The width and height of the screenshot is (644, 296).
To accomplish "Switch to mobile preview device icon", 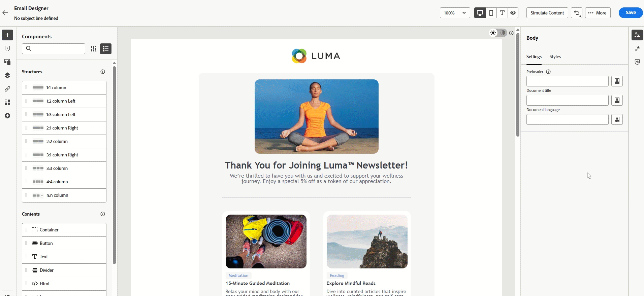I will tap(491, 13).
